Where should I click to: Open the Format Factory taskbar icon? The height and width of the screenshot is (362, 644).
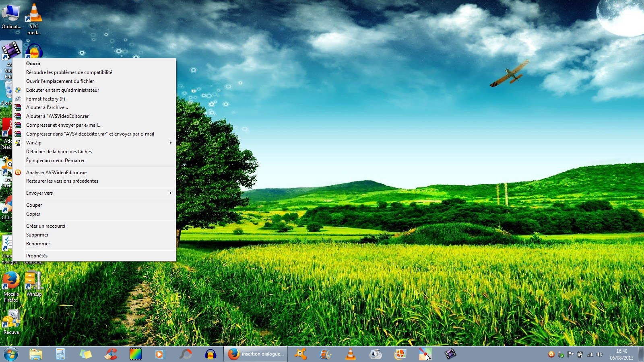[x=375, y=354]
